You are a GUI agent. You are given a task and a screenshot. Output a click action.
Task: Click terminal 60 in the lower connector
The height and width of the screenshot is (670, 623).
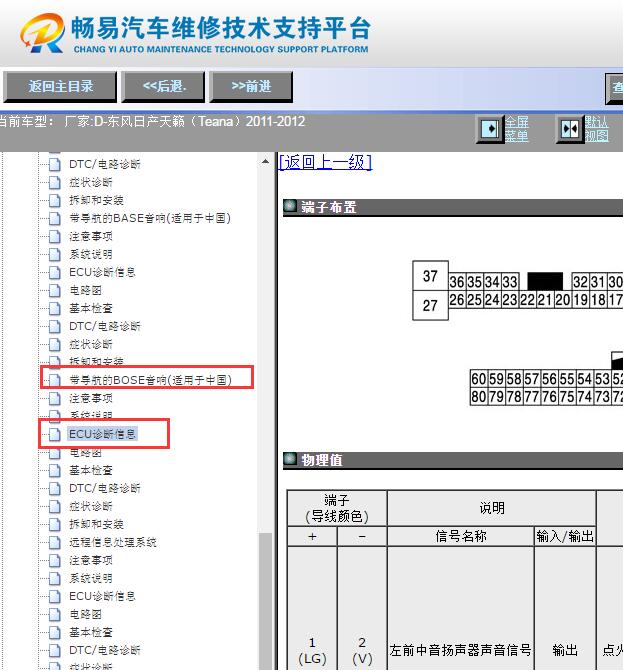point(479,379)
